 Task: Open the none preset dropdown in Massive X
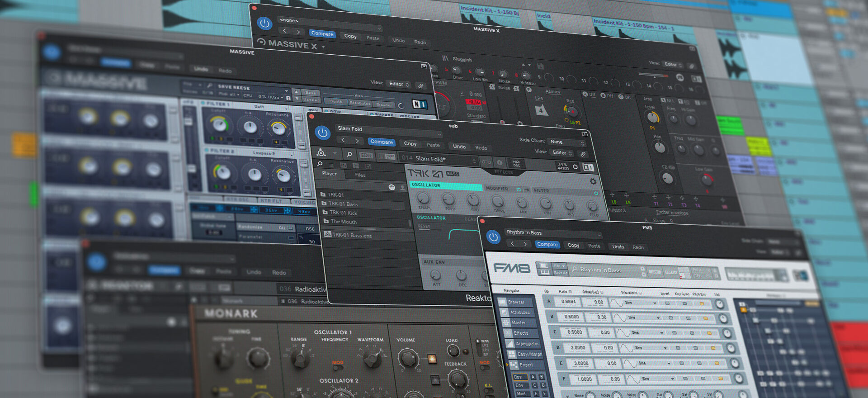coord(330,24)
